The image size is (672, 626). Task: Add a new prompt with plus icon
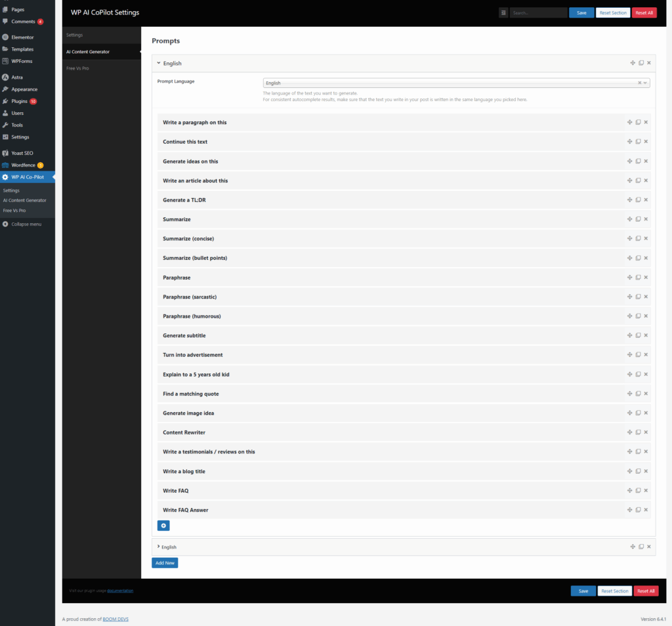point(163,526)
